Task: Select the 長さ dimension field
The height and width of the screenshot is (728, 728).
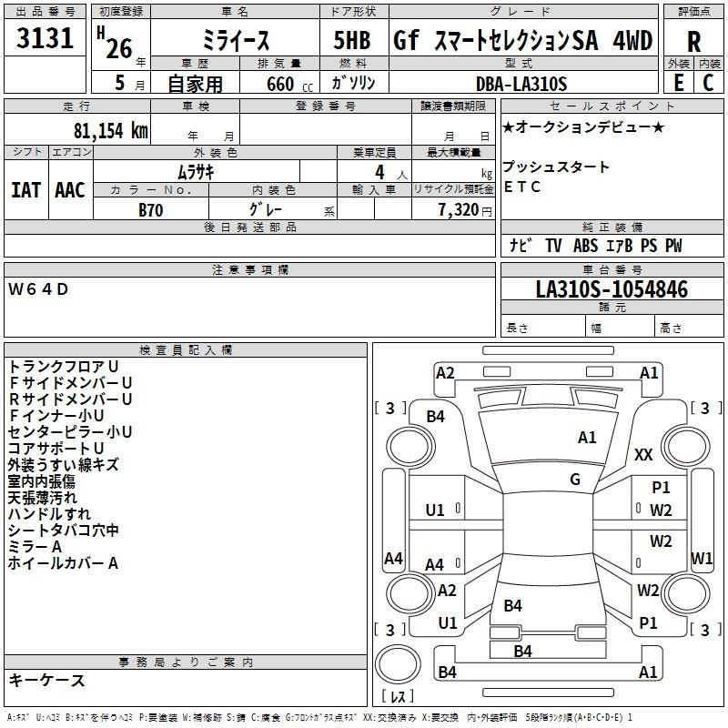Action: 542,326
